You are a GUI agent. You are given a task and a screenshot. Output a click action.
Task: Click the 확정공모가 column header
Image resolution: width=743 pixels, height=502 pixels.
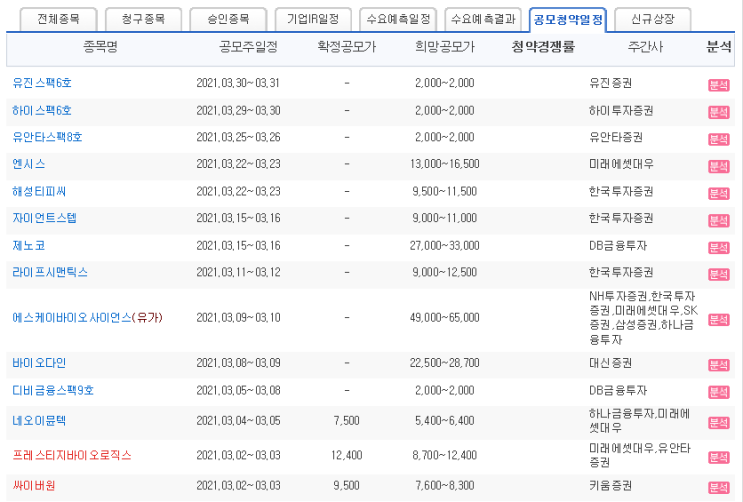pos(346,46)
